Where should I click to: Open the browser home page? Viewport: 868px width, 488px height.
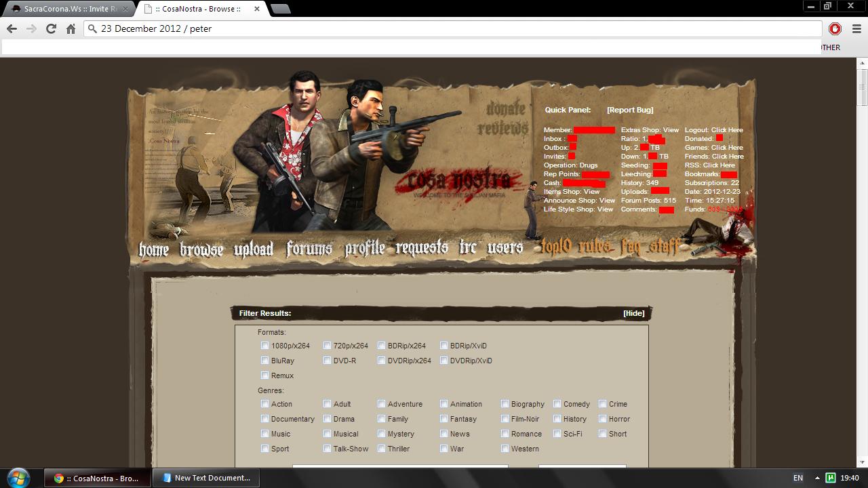(x=71, y=28)
